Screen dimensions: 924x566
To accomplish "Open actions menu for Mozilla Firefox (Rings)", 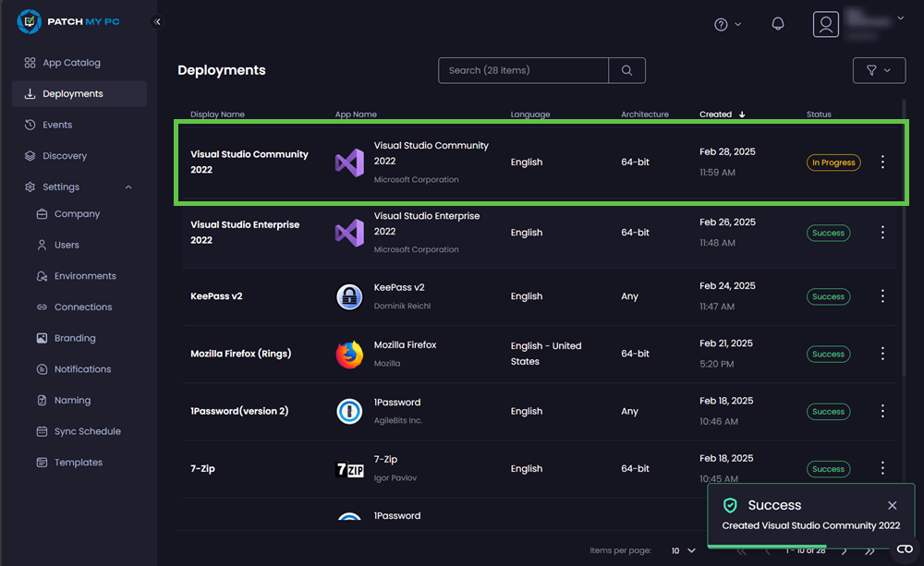I will pos(882,354).
